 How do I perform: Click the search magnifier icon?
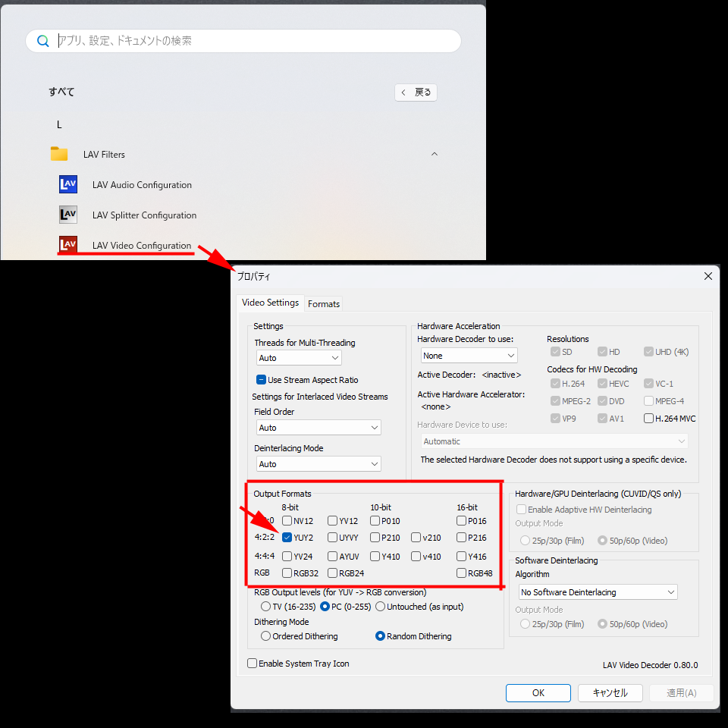(43, 41)
